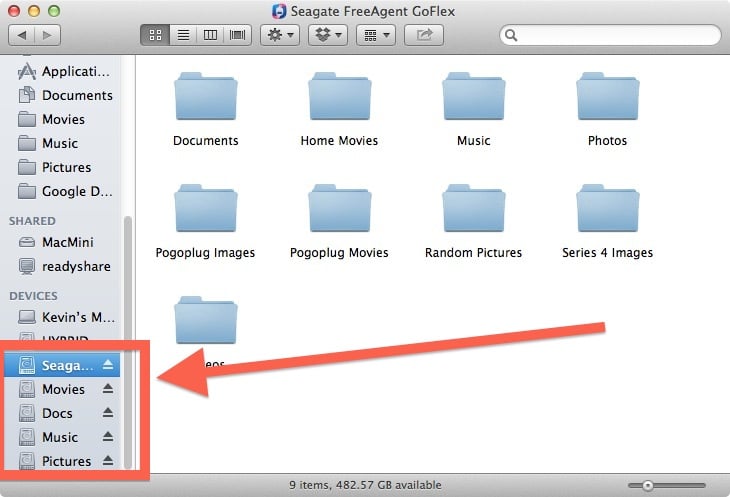Select the Random Pictures folder icon
Viewport: 730px width, 497px height.
(x=473, y=208)
